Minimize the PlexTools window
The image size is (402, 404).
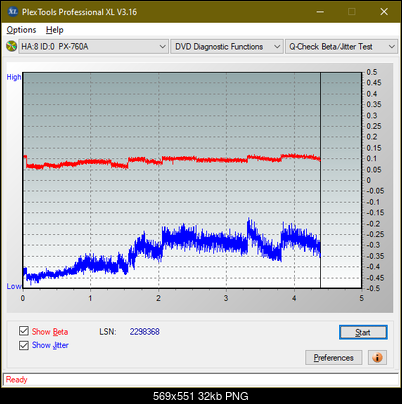[x=320, y=12]
